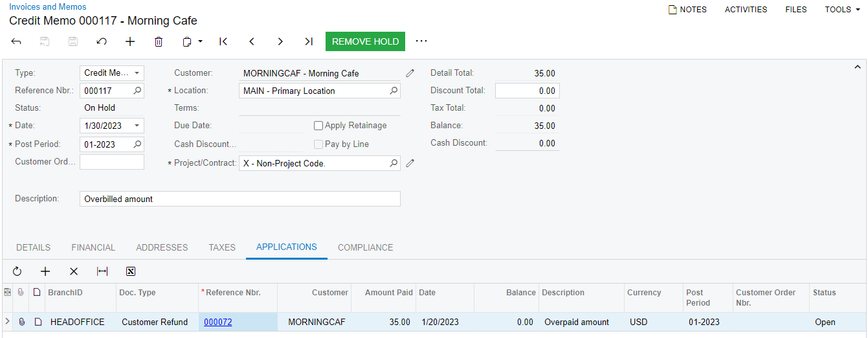Edit Project/Contract with the pencil icon
868x338 pixels.
click(x=410, y=163)
